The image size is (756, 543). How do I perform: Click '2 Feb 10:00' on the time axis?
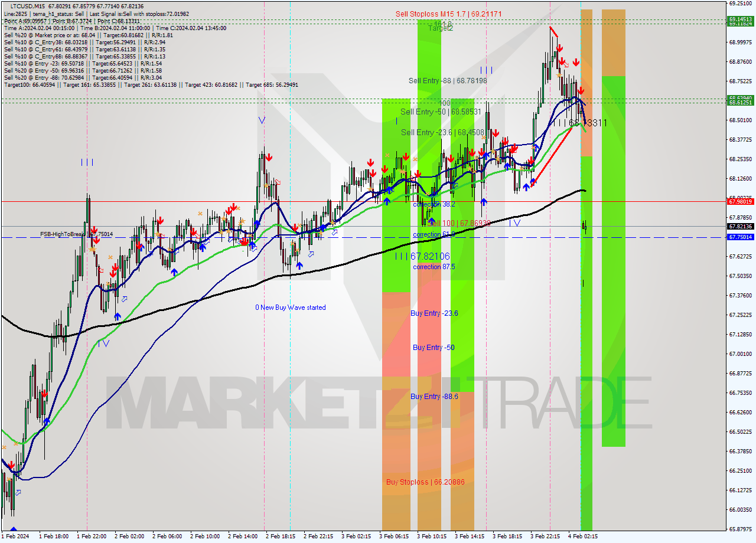click(205, 537)
